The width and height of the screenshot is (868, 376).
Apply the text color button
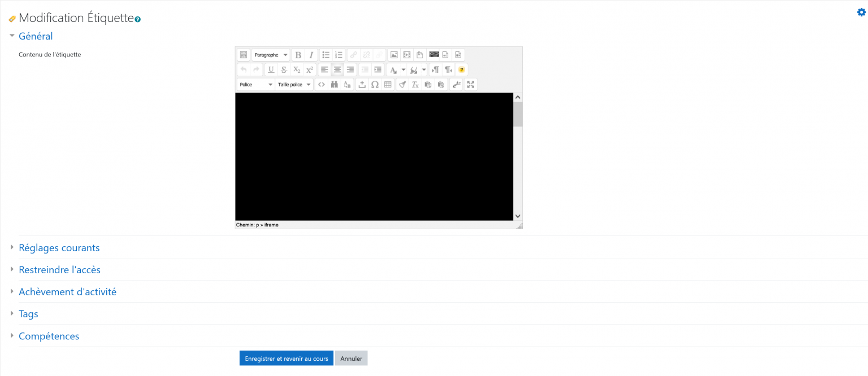click(393, 69)
